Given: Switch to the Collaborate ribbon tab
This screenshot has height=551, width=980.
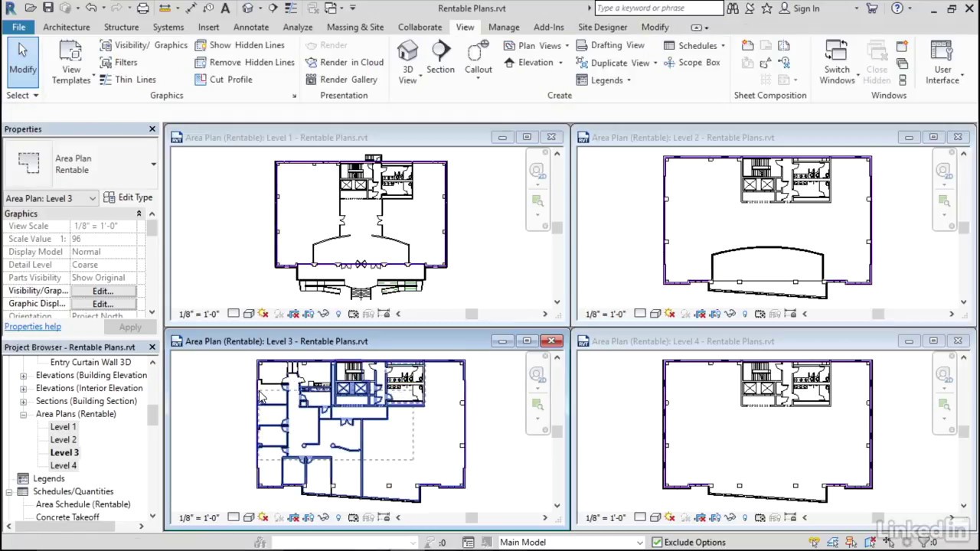Looking at the screenshot, I should [x=420, y=27].
